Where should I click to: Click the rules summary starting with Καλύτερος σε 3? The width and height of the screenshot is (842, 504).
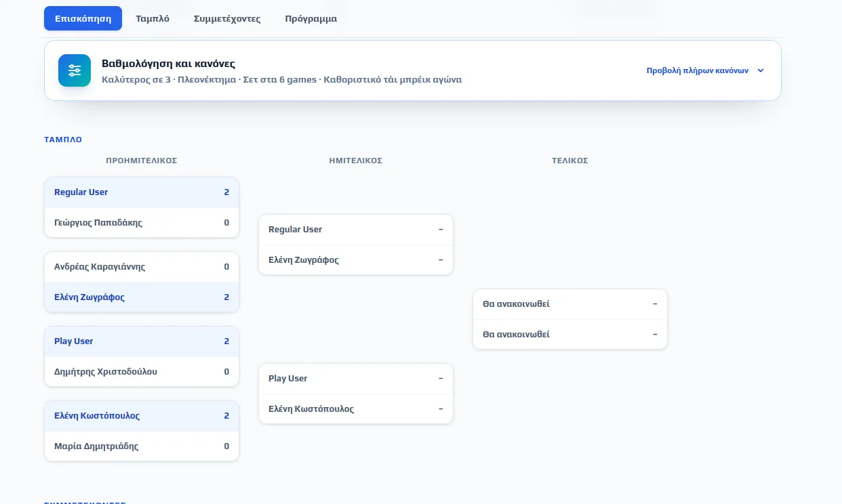[281, 79]
